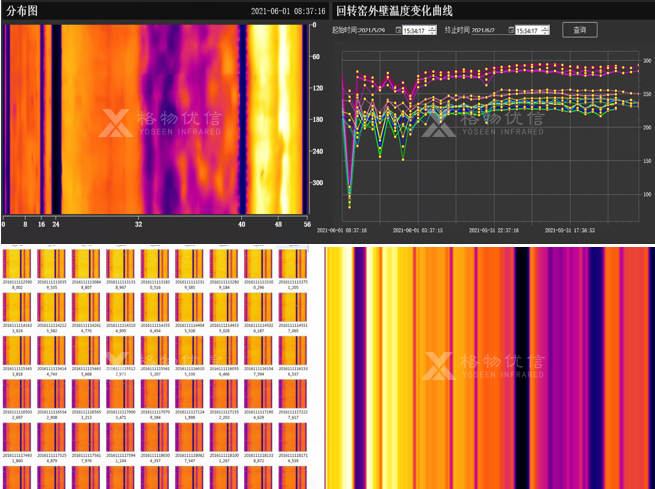Click the 32 mark on distribution horizontal axis
Screen dimensions: 655x489
coord(138,224)
